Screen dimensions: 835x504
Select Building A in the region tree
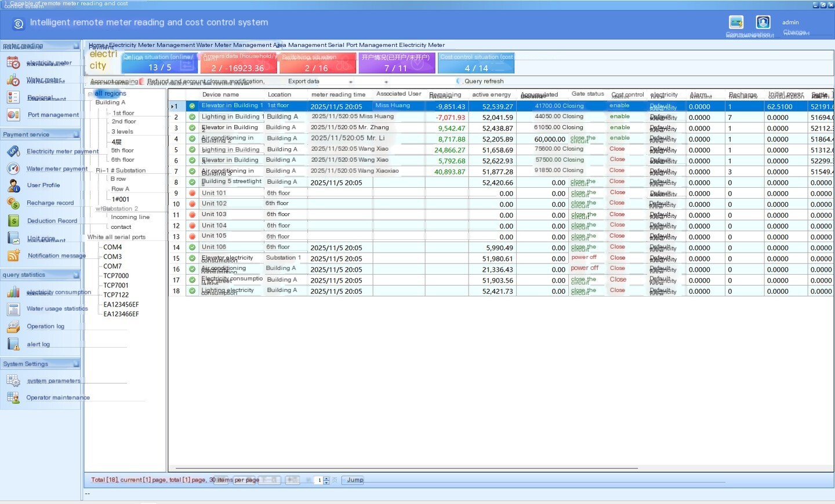click(x=110, y=103)
